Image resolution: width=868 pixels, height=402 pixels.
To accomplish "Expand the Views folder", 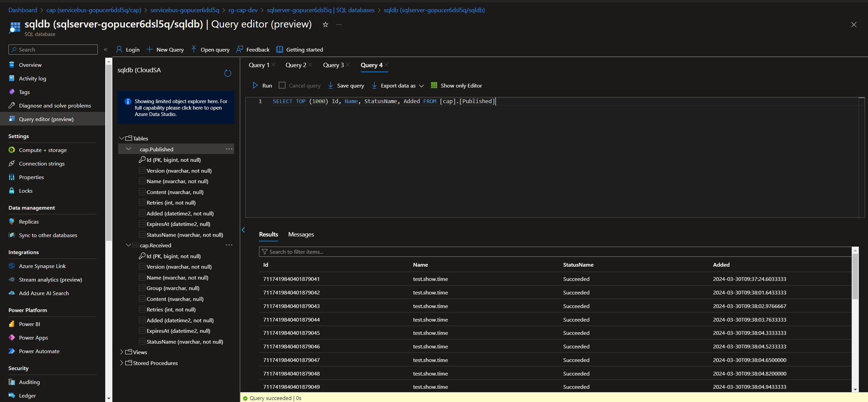I will click(122, 352).
